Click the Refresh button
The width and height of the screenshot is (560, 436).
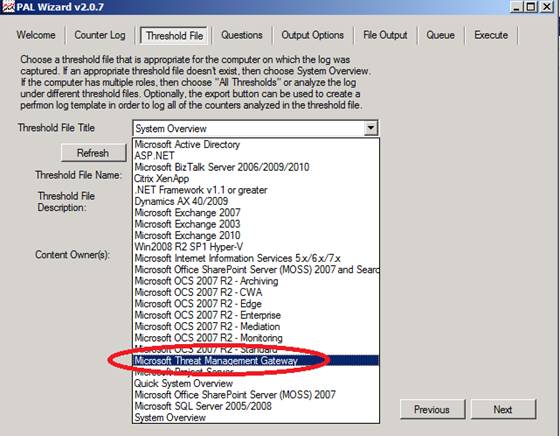coord(94,153)
